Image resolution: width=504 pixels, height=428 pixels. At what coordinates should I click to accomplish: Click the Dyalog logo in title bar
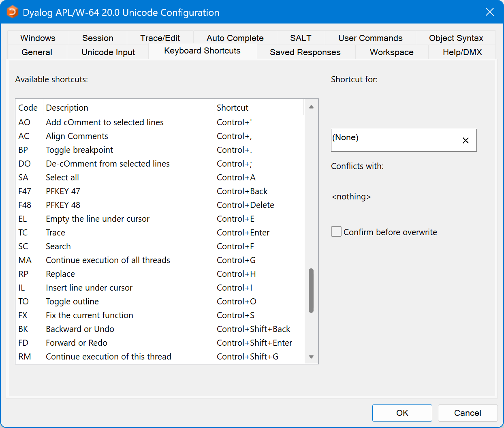pos(13,12)
